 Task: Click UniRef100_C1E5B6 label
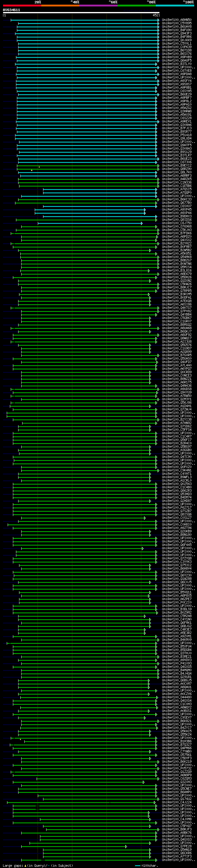[177, 186]
